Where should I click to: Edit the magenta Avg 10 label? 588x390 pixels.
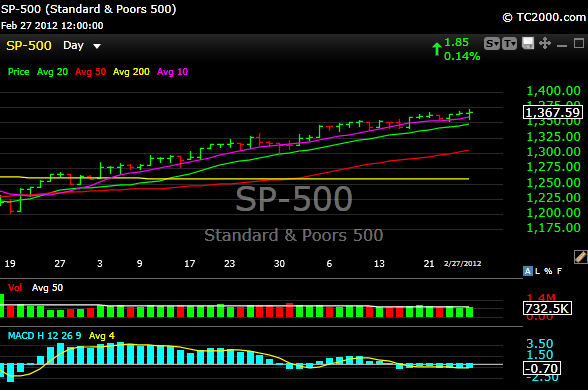172,72
